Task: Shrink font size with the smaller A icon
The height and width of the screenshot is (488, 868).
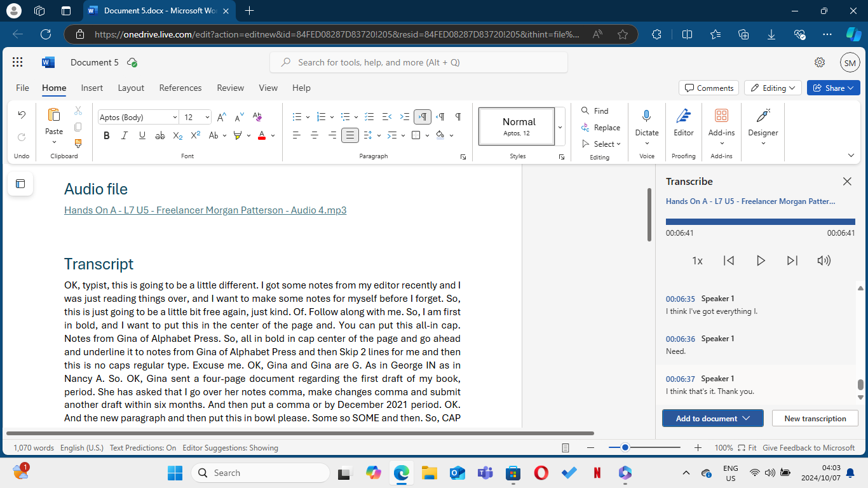Action: coord(239,117)
